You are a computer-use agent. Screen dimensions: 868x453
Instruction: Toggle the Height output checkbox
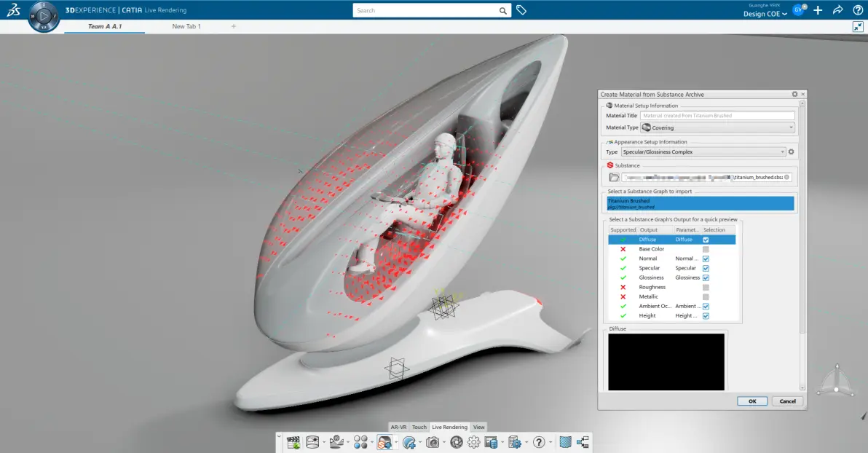tap(706, 315)
